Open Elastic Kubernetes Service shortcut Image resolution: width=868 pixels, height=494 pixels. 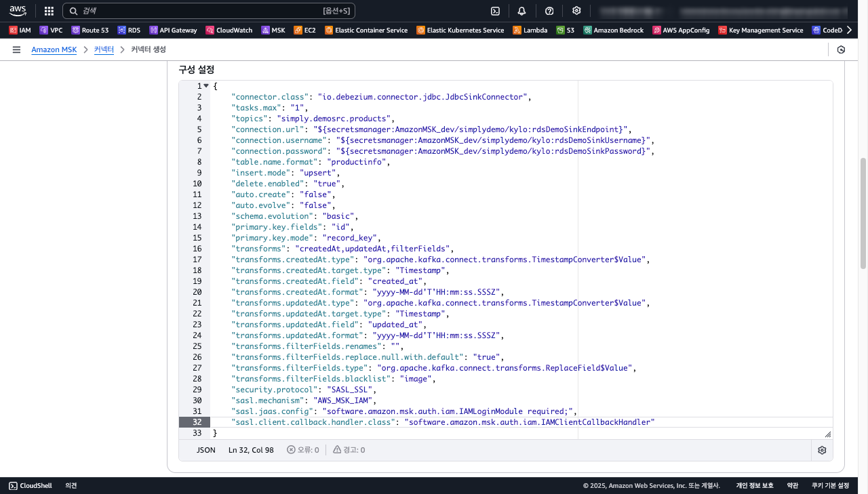460,30
